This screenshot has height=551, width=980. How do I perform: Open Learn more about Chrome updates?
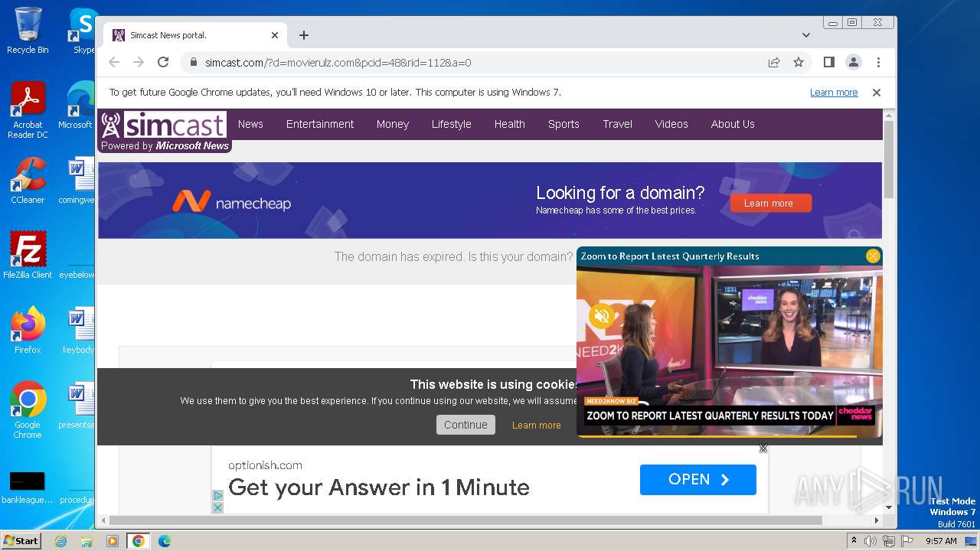pos(834,93)
